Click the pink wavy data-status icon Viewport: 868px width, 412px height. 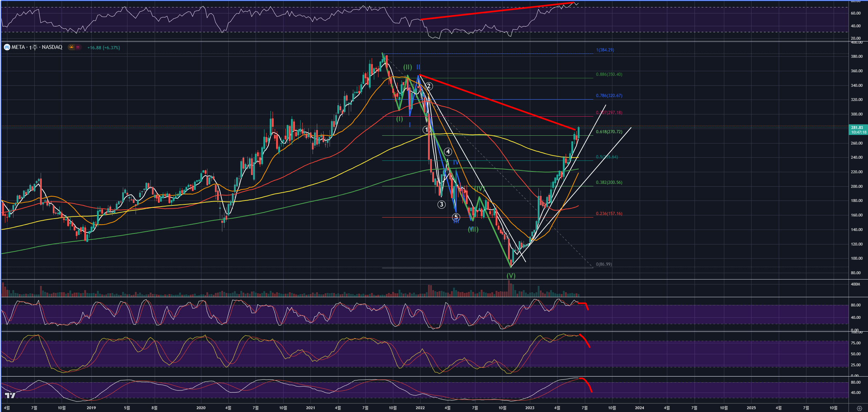pyautogui.click(x=78, y=47)
